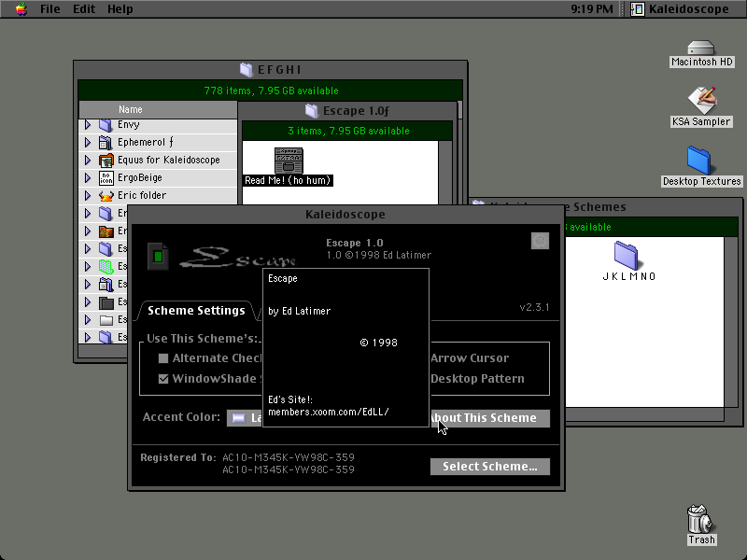This screenshot has width=747, height=560.
Task: Click the 9:19 PM menu bar clock
Action: 592,9
